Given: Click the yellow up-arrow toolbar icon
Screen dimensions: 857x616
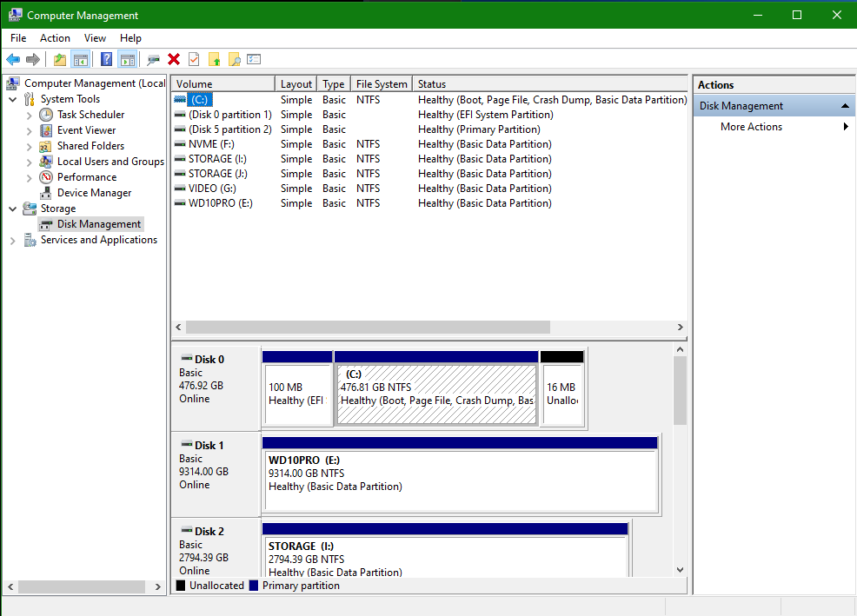Looking at the screenshot, I should point(215,58).
